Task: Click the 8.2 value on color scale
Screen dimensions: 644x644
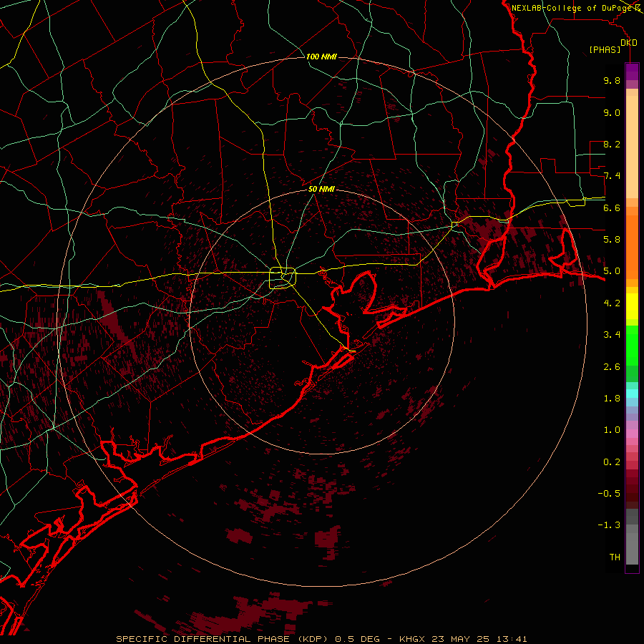Action: [612, 144]
